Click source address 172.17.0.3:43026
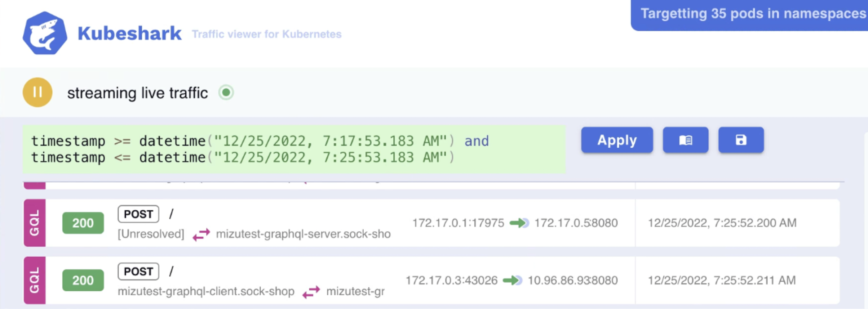868x309 pixels. 452,280
